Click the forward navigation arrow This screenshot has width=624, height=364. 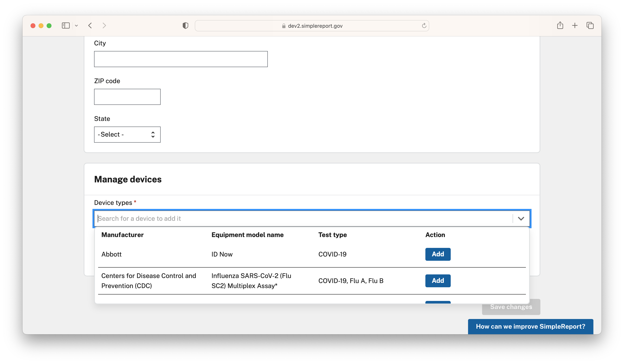[x=104, y=26]
